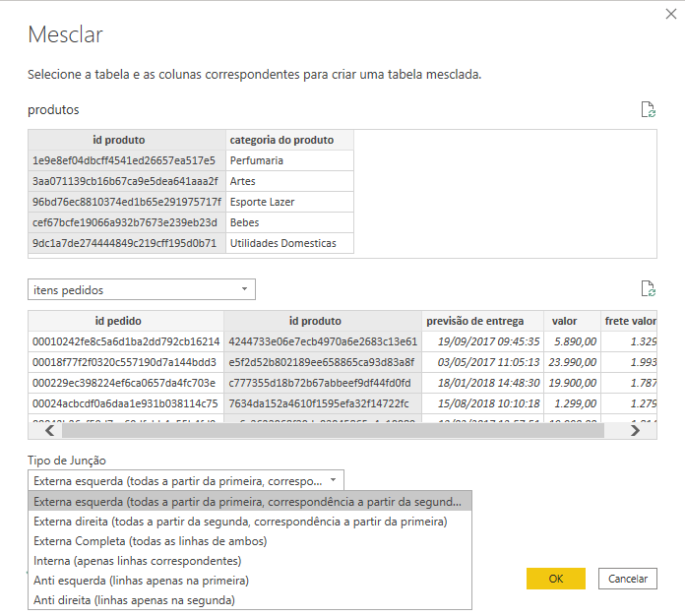The height and width of the screenshot is (616, 685).
Task: Select 'Externa esquerda' join option
Action: 250,501
